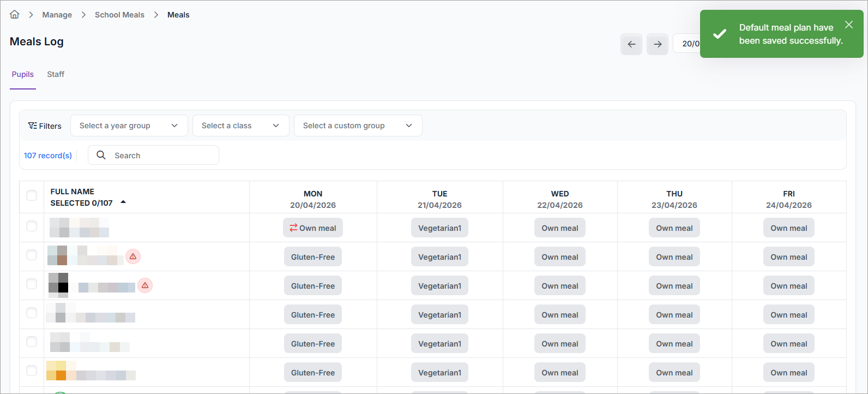Tick the third pupil row checkbox
The image size is (868, 394).
32,284
